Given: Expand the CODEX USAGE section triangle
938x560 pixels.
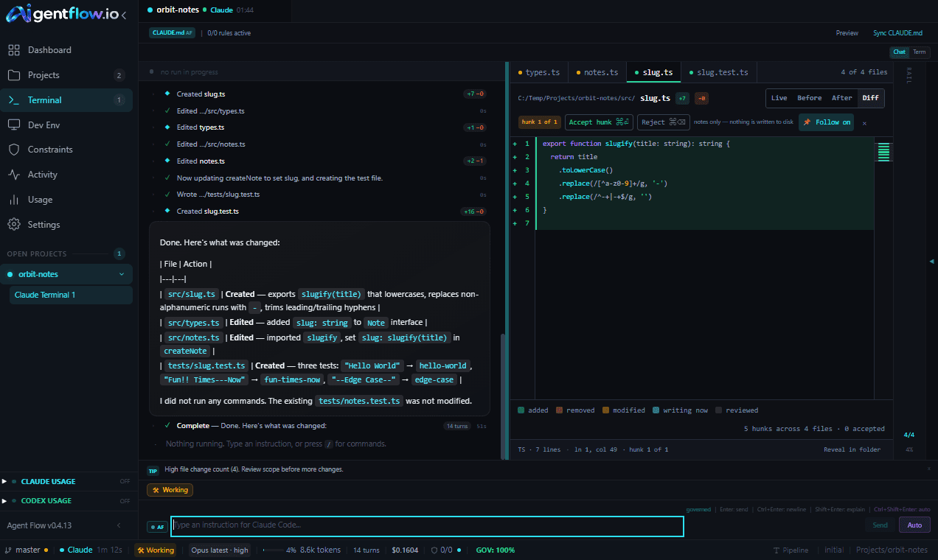Looking at the screenshot, I should click(x=4, y=500).
